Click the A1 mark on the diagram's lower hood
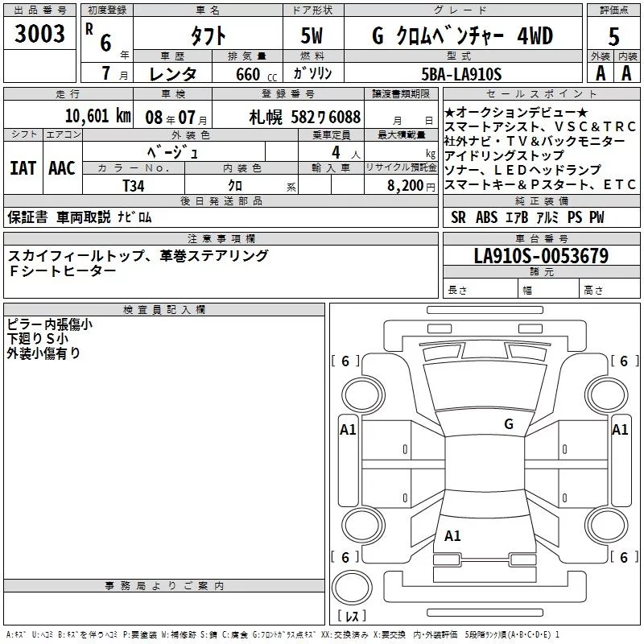This screenshot has width=644, height=644. point(452,536)
